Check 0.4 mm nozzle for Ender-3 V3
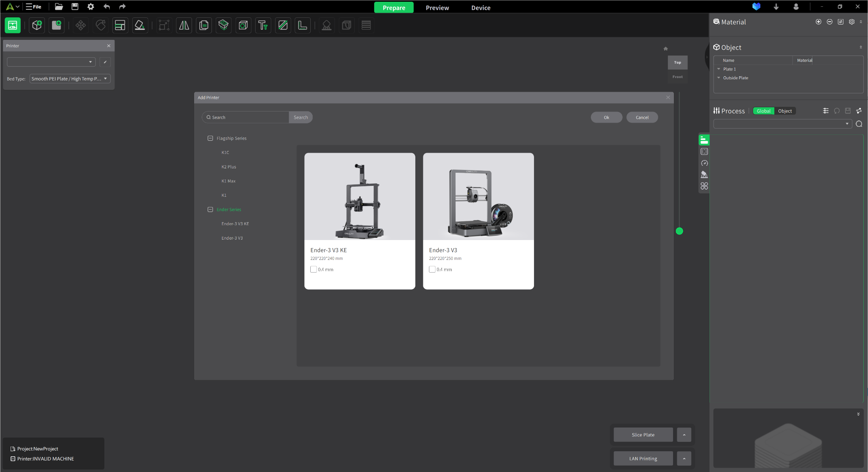This screenshot has height=472, width=868. coord(432,269)
